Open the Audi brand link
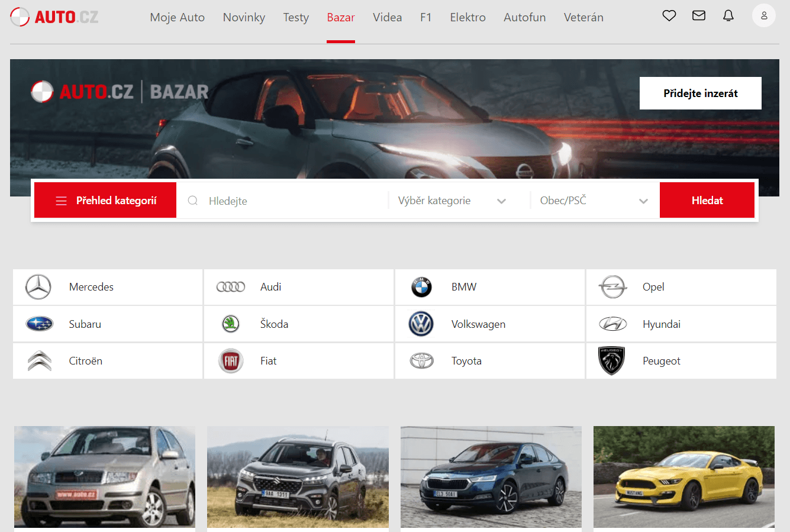Image resolution: width=790 pixels, height=532 pixels. 299,287
